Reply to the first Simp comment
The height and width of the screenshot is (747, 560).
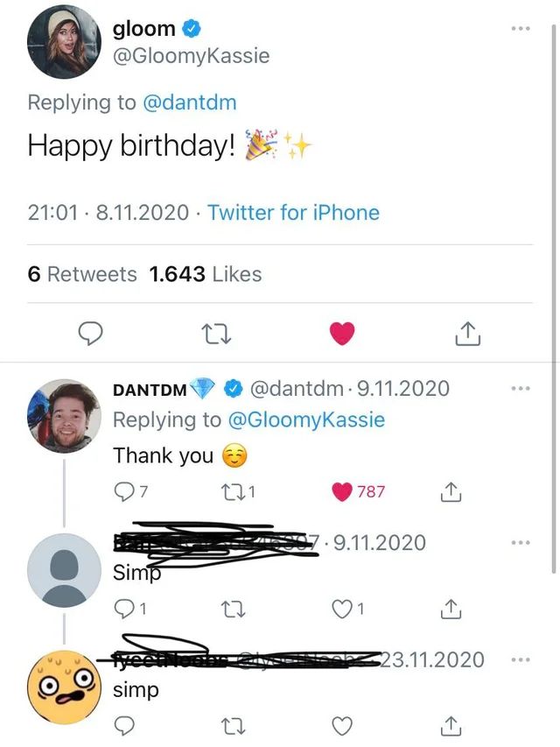125,608
